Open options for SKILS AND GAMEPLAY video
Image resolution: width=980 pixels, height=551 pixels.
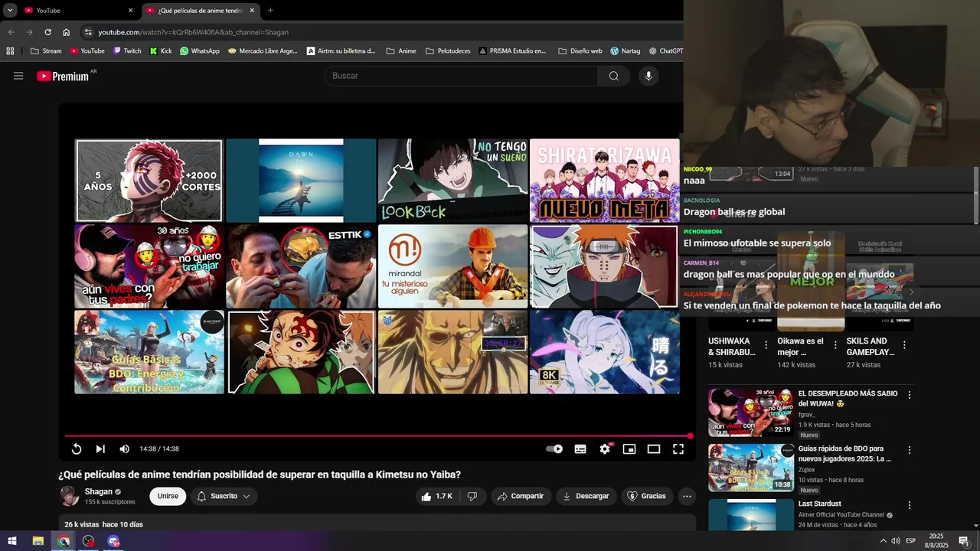click(904, 345)
